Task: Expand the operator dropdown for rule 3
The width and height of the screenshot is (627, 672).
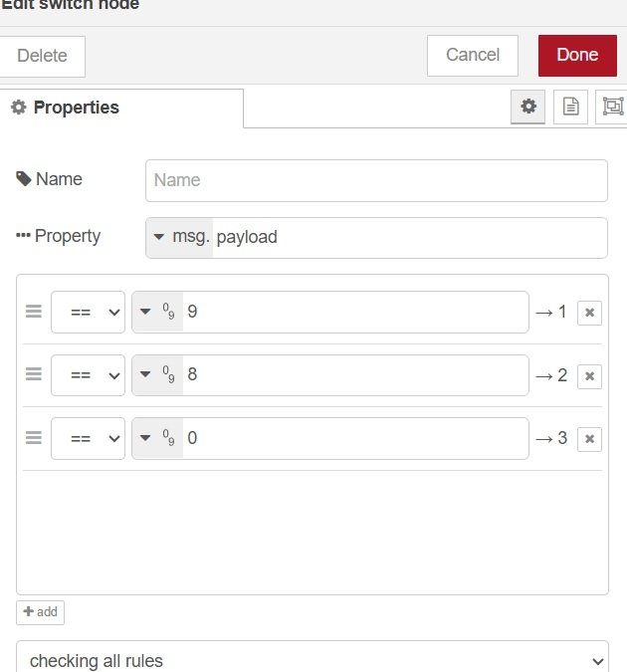Action: pyautogui.click(x=88, y=438)
